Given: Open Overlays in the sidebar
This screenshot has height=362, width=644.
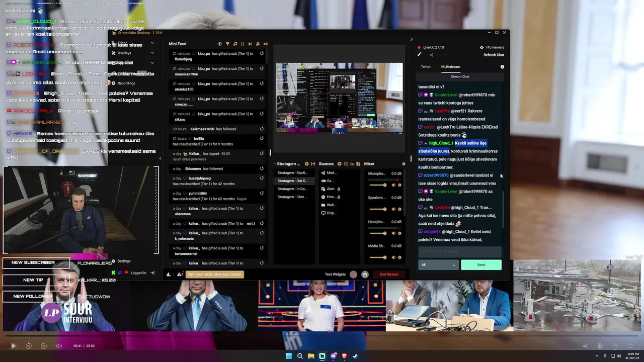Looking at the screenshot, I should [124, 53].
